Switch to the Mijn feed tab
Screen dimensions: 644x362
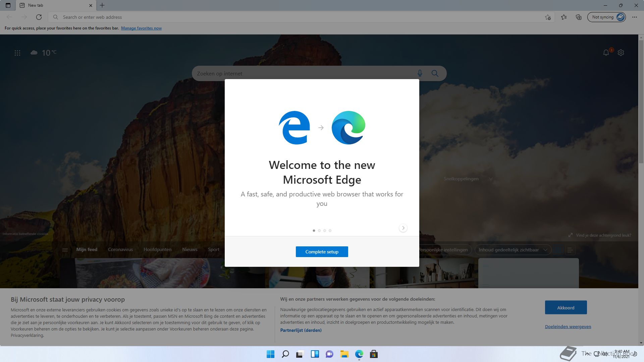[x=87, y=249]
